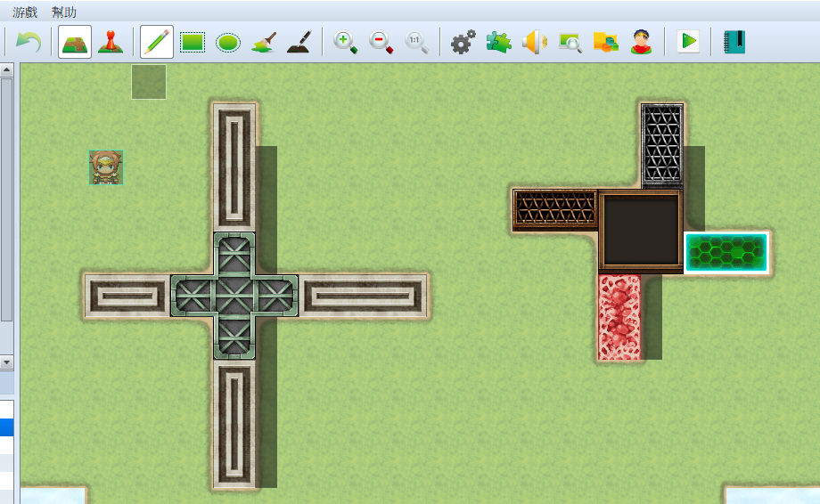The width and height of the screenshot is (820, 504).
Task: Start playtest with green play button
Action: [688, 41]
